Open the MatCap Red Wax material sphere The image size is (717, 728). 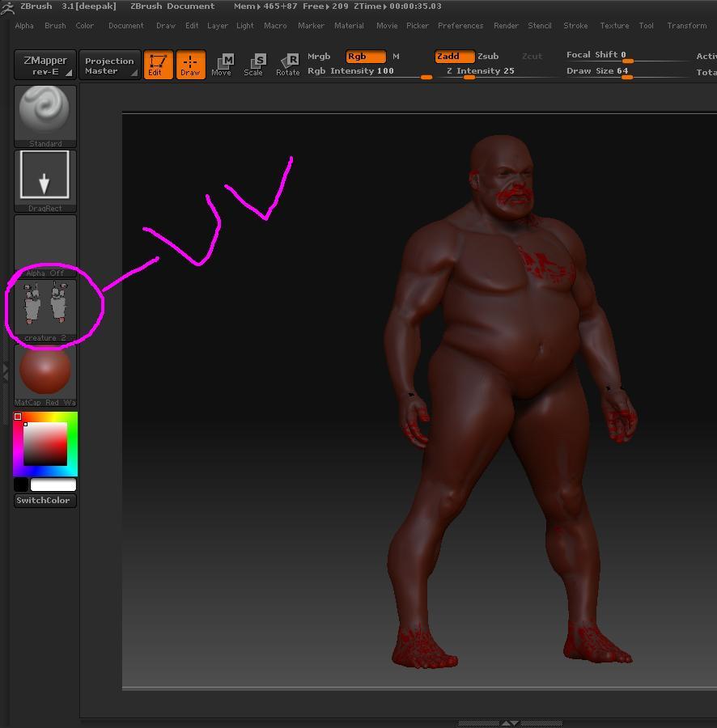[x=45, y=375]
